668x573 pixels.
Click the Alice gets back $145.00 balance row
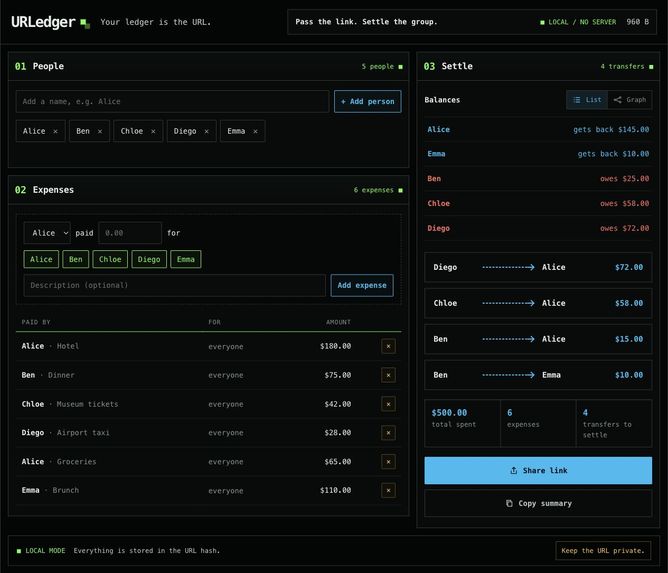pos(538,130)
